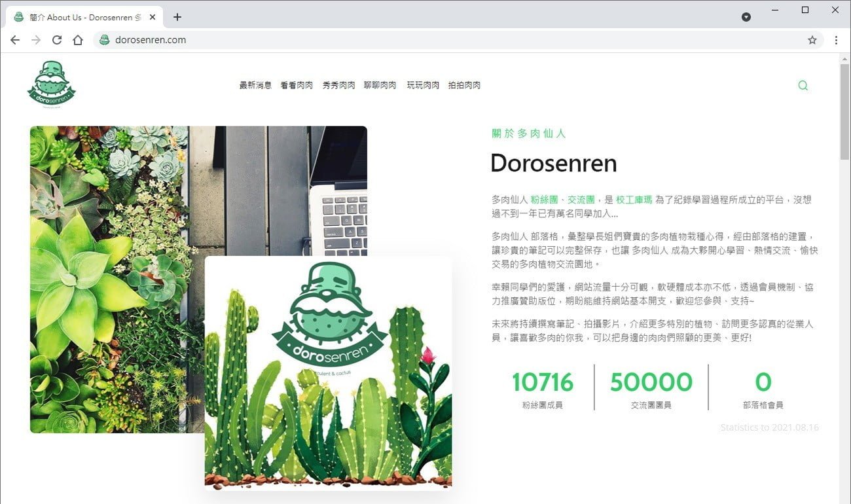Follow the 粉絲團 link
This screenshot has height=504, width=851.
pos(544,200)
